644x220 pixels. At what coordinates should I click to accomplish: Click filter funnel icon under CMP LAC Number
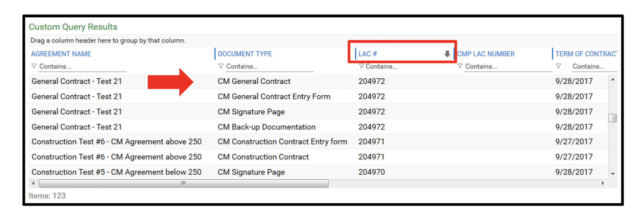click(460, 66)
